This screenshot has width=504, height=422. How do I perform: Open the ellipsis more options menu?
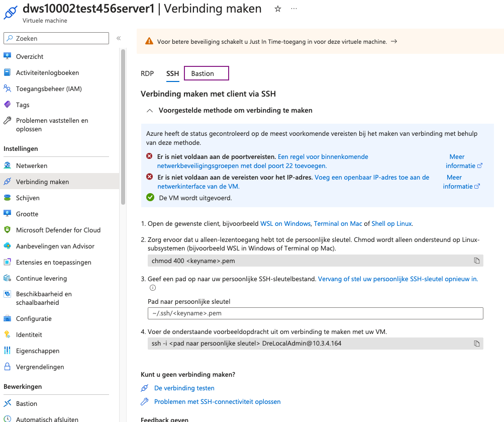[293, 9]
